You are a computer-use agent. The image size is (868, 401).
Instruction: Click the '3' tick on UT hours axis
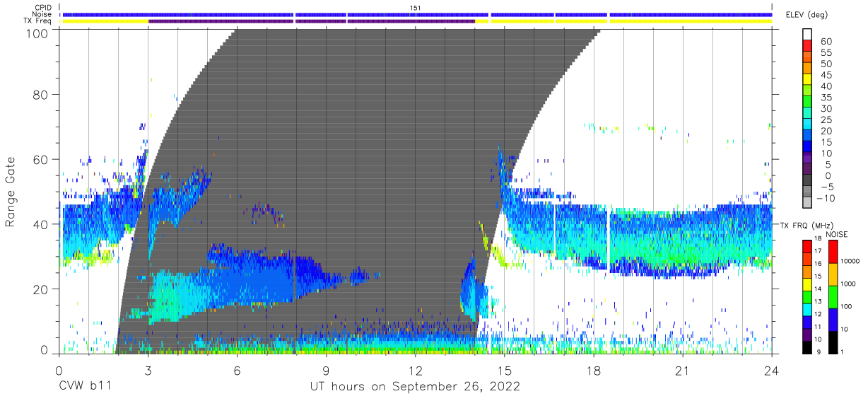click(148, 370)
